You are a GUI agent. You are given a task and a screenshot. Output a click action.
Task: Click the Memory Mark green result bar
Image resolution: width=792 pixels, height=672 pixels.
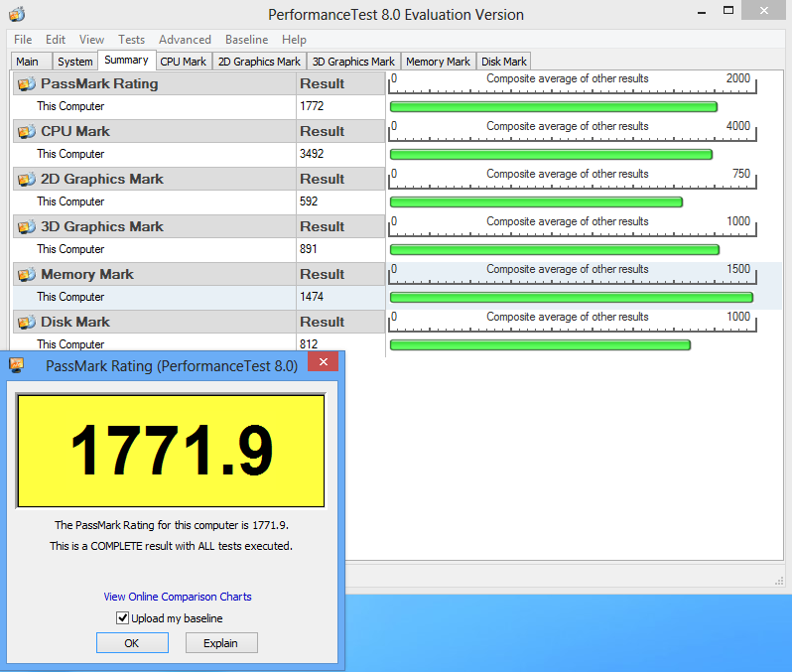pyautogui.click(x=572, y=297)
